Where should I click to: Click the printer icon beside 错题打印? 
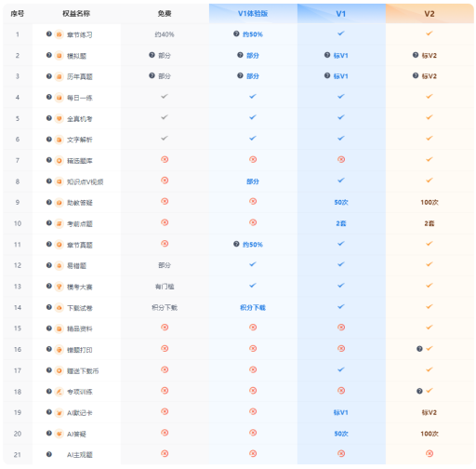(x=59, y=350)
